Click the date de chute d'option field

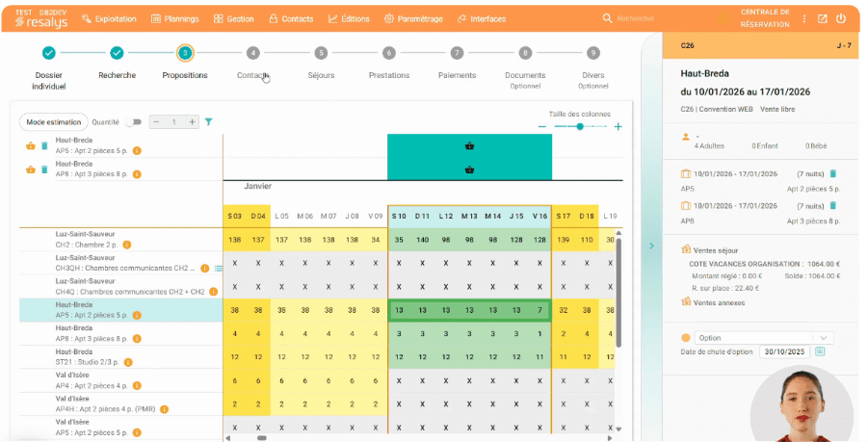[784, 351]
